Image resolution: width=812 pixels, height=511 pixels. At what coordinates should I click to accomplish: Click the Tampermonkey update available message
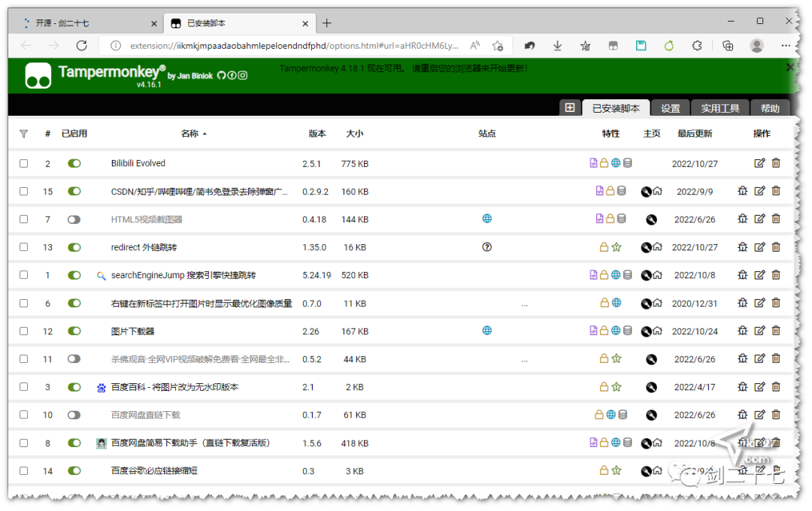(404, 68)
